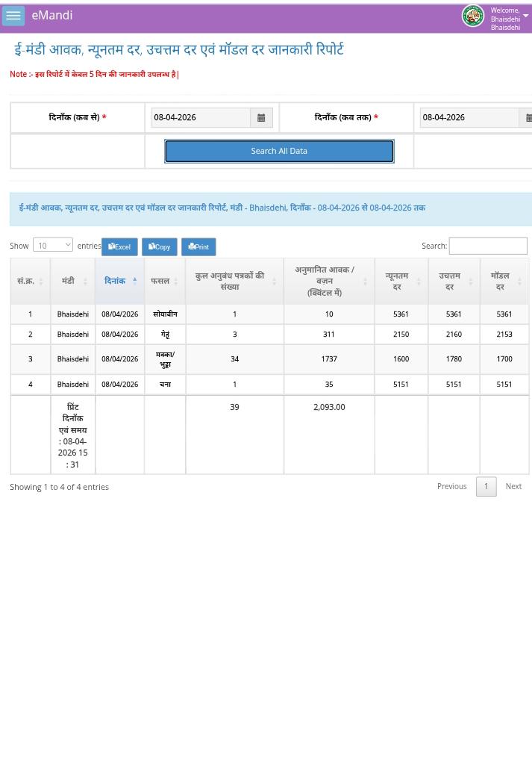Click the eMandi government logo emblem
Screen dimensions: 532x758
click(472, 16)
